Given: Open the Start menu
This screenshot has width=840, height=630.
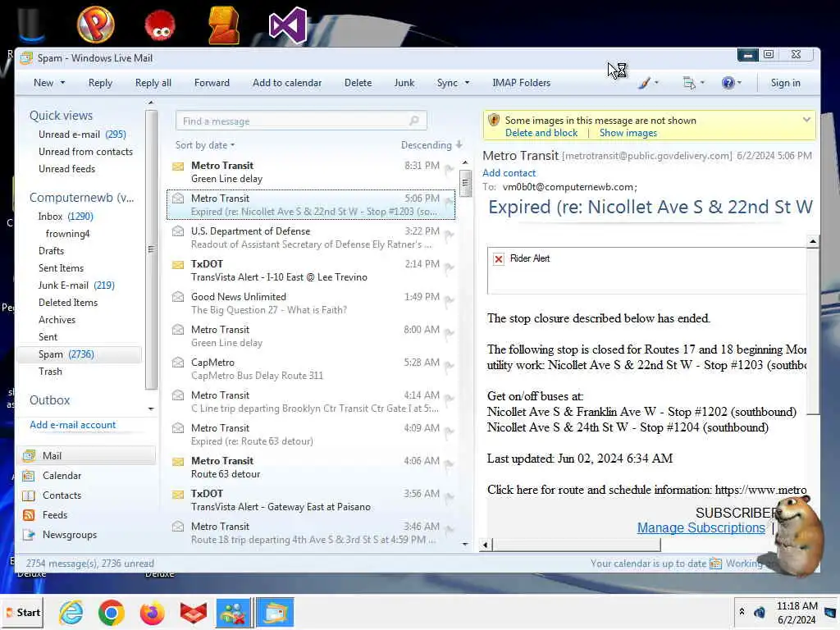Looking at the screenshot, I should point(24,613).
